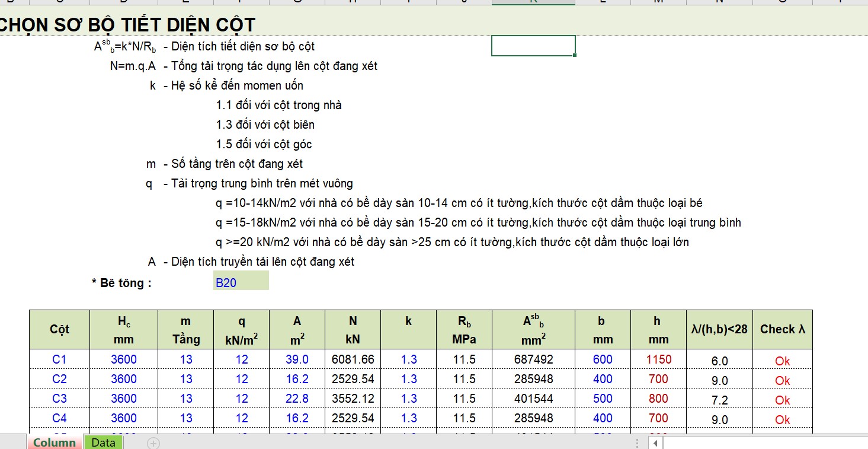Click the horizontal scroll left arrow
The height and width of the screenshot is (449, 868).
[655, 443]
